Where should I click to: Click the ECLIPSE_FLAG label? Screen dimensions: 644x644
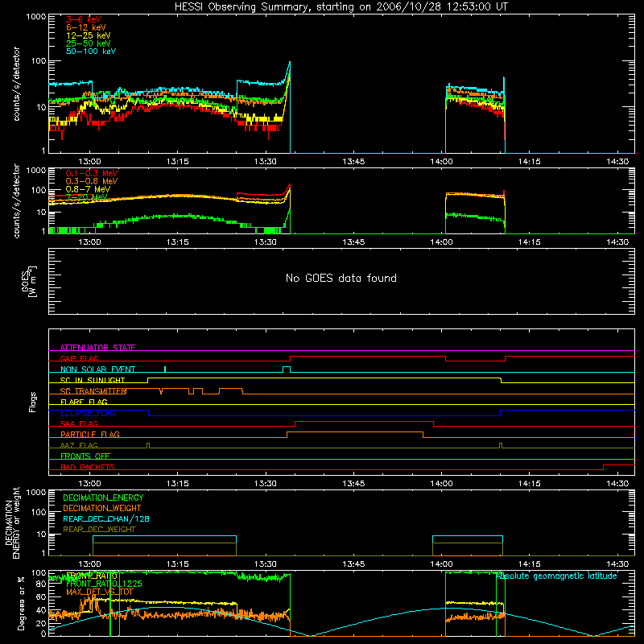click(x=88, y=413)
